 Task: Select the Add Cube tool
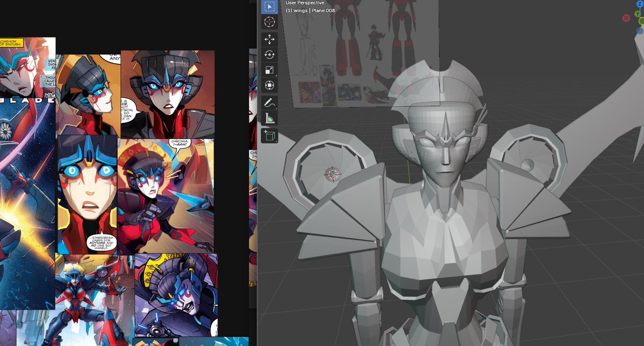point(269,136)
